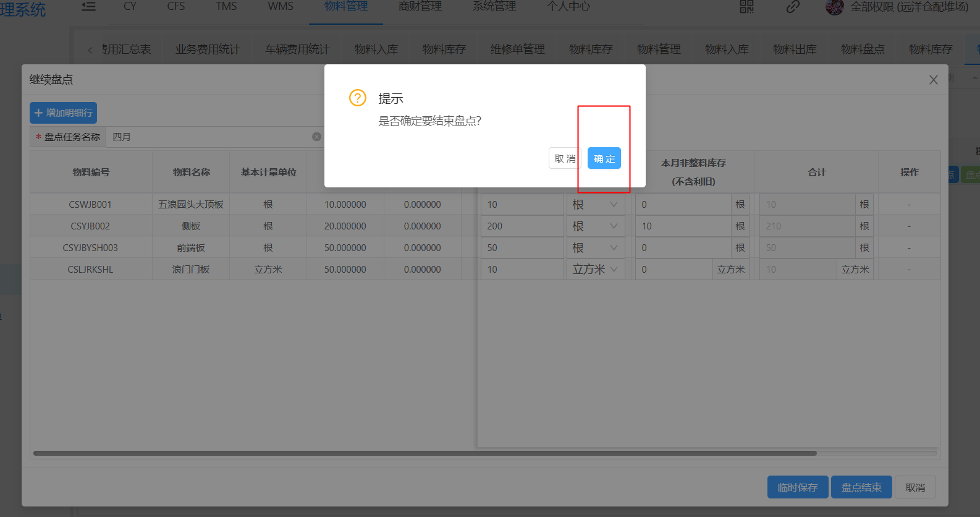Expand the 根 unit dropdown in the 200 quantity row
Viewport: 980px width, 517px height.
pyautogui.click(x=596, y=226)
